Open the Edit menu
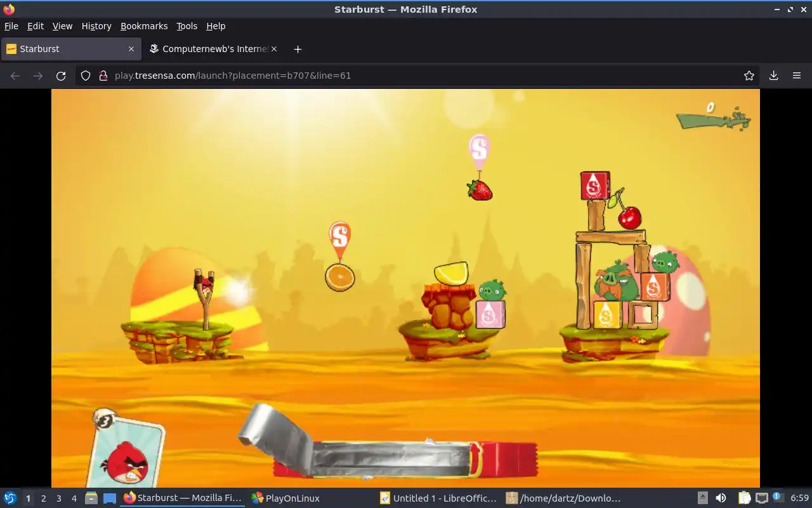812x508 pixels. tap(36, 26)
